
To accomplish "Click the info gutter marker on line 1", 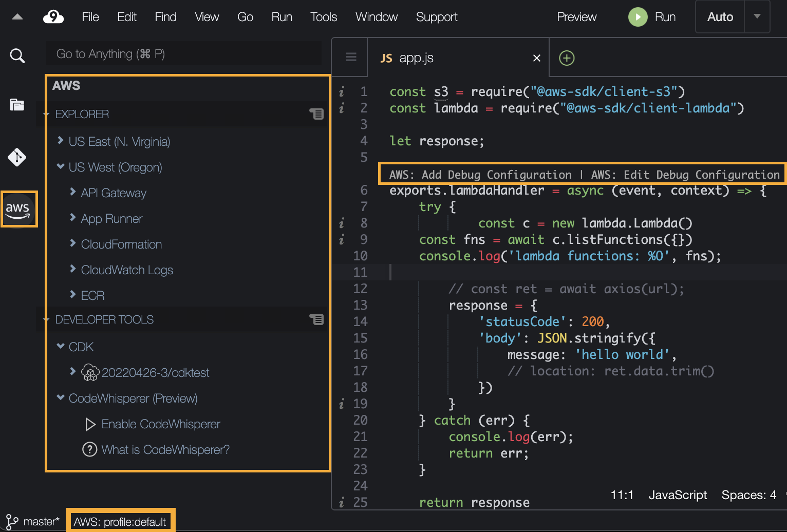I will coord(342,92).
